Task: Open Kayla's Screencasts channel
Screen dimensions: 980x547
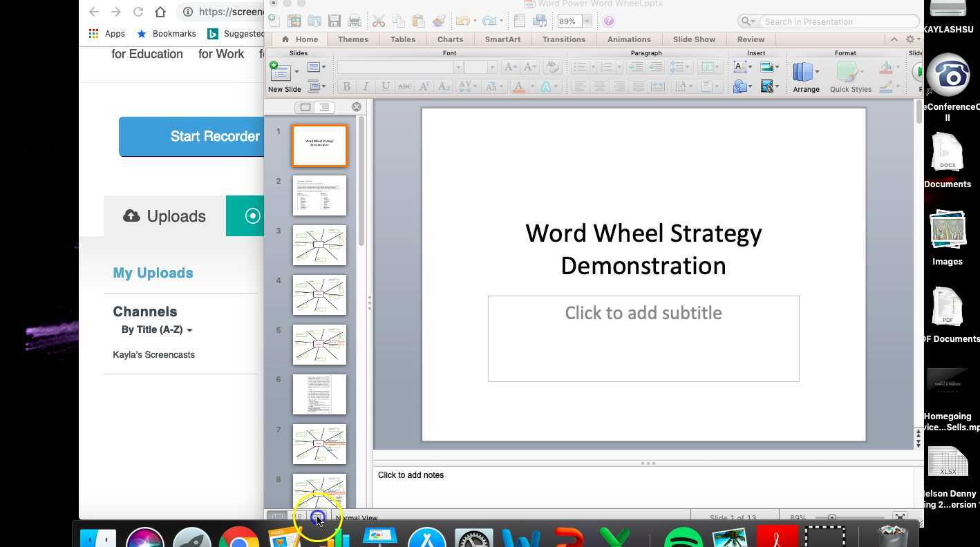Action: (x=153, y=354)
